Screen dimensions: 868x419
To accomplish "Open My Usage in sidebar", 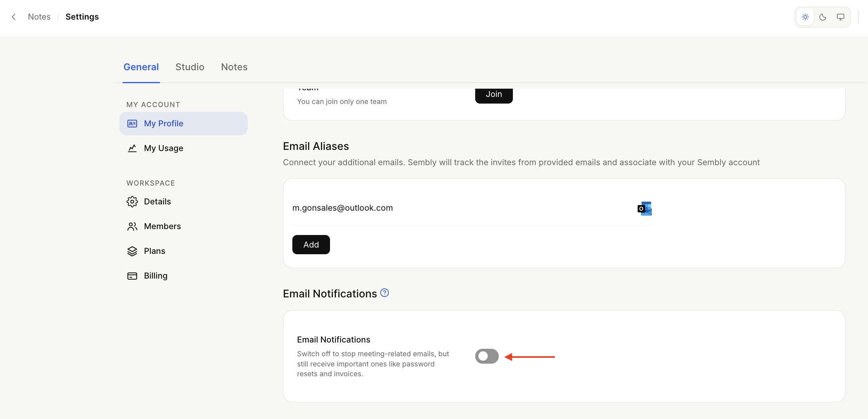I will [183, 148].
